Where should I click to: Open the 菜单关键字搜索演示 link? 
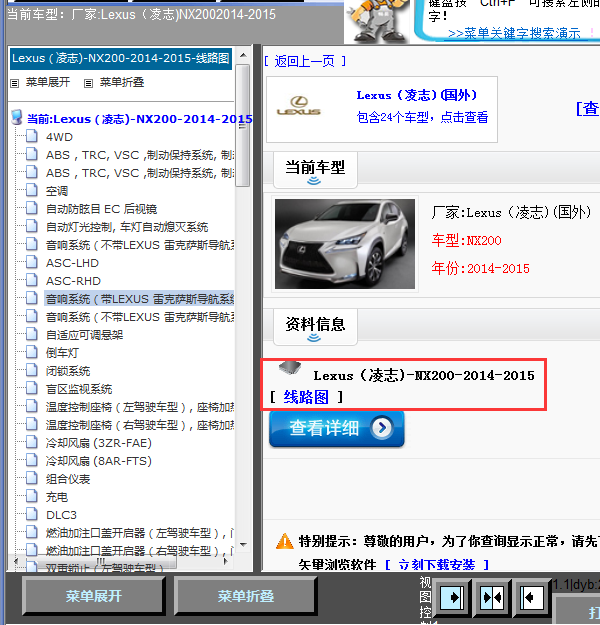tap(514, 33)
